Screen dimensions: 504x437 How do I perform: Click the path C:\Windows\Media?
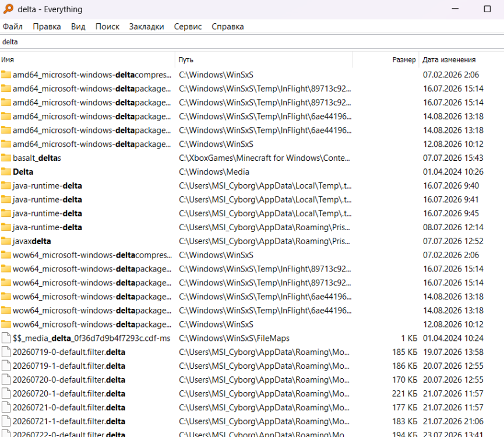214,171
